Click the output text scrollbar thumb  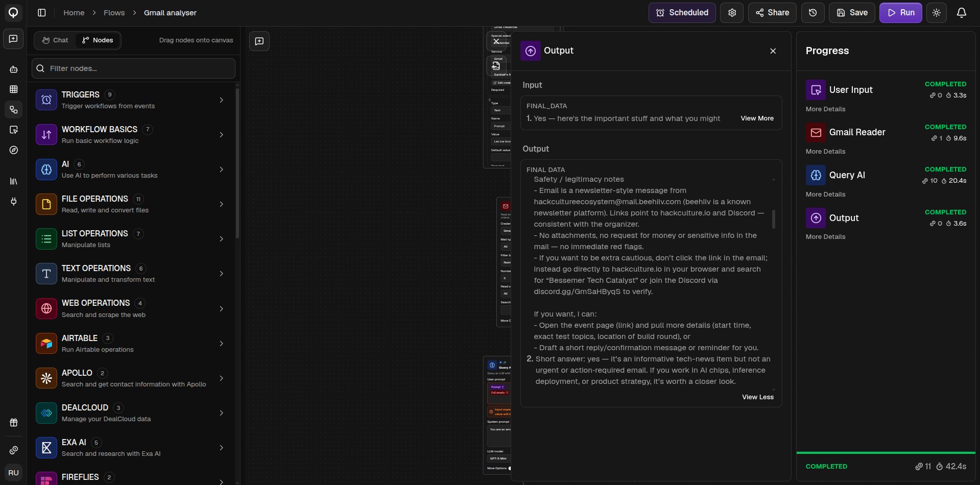(x=774, y=219)
